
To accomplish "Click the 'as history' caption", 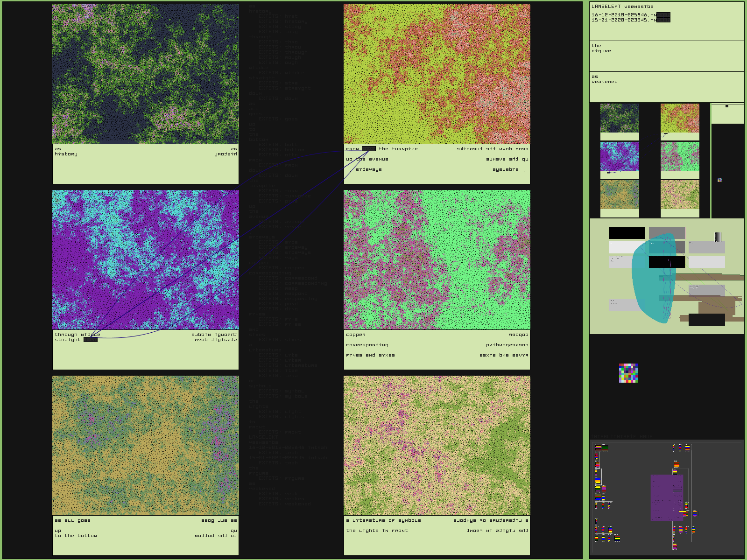I will (66, 152).
